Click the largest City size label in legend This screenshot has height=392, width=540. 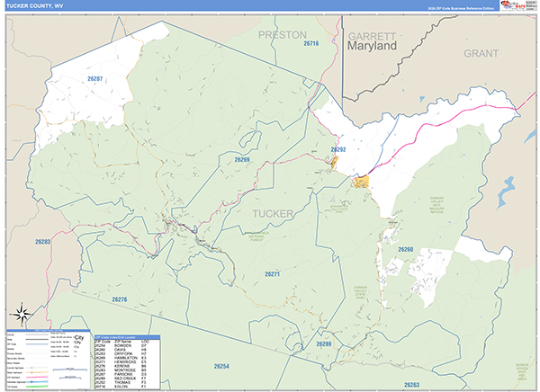click(79, 338)
